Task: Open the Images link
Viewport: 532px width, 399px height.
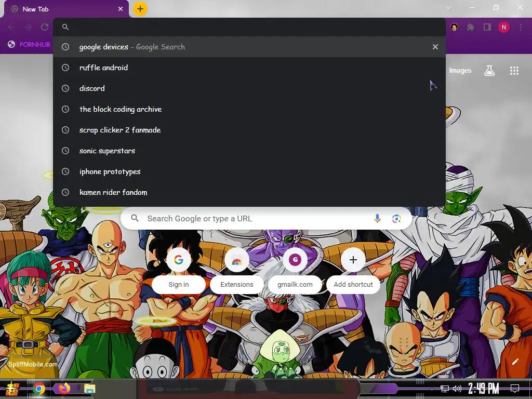Action: point(460,70)
